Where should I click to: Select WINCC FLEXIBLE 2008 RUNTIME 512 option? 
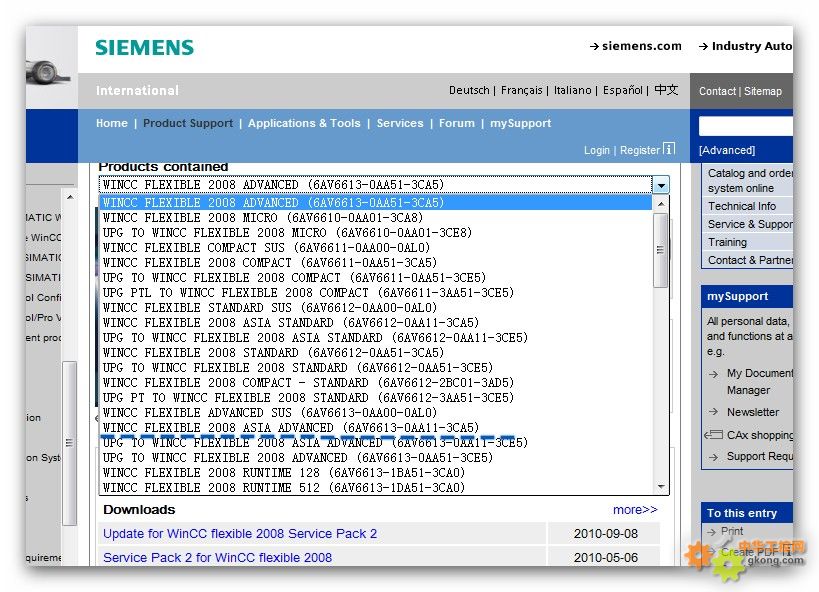point(376,487)
